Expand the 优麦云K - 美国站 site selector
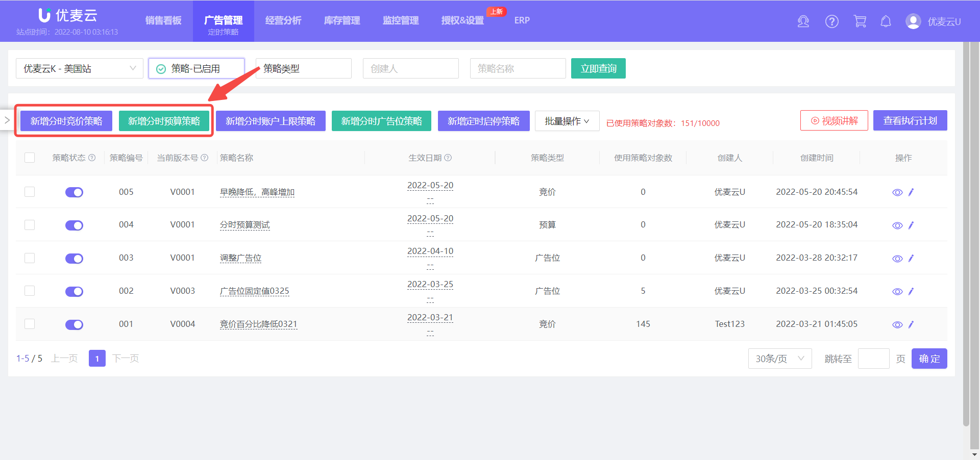The width and height of the screenshot is (980, 460). [x=79, y=68]
